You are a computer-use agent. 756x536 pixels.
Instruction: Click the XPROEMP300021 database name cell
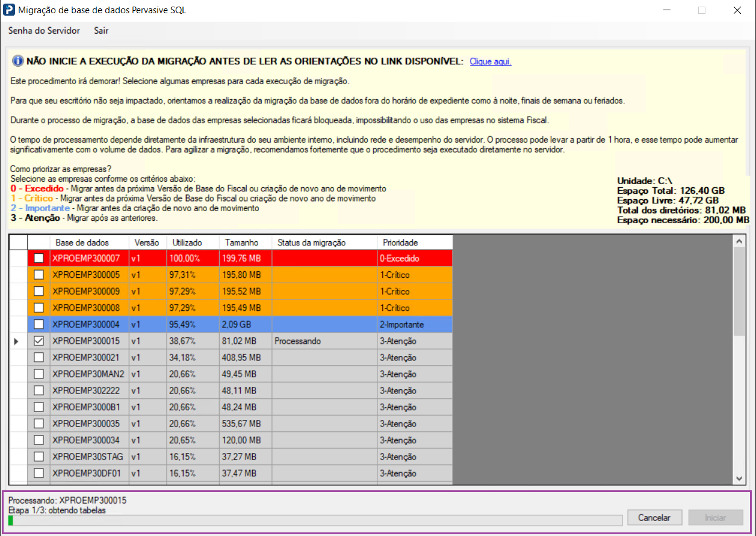coord(90,357)
